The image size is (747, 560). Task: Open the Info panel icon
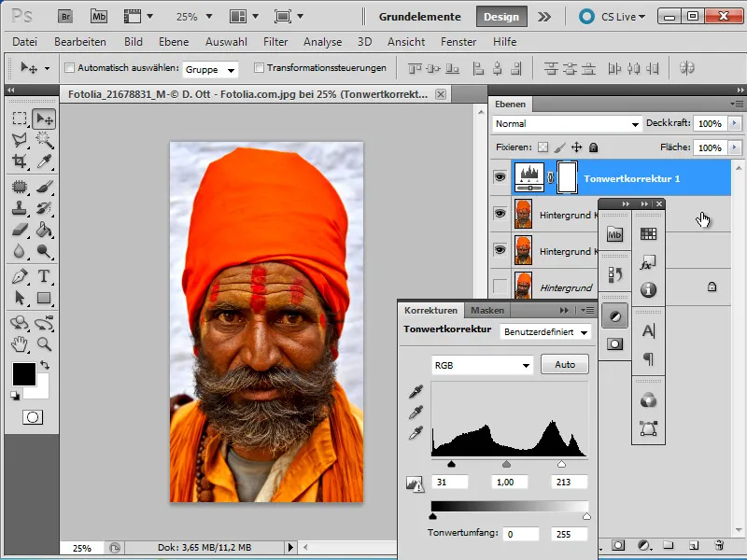pyautogui.click(x=648, y=289)
